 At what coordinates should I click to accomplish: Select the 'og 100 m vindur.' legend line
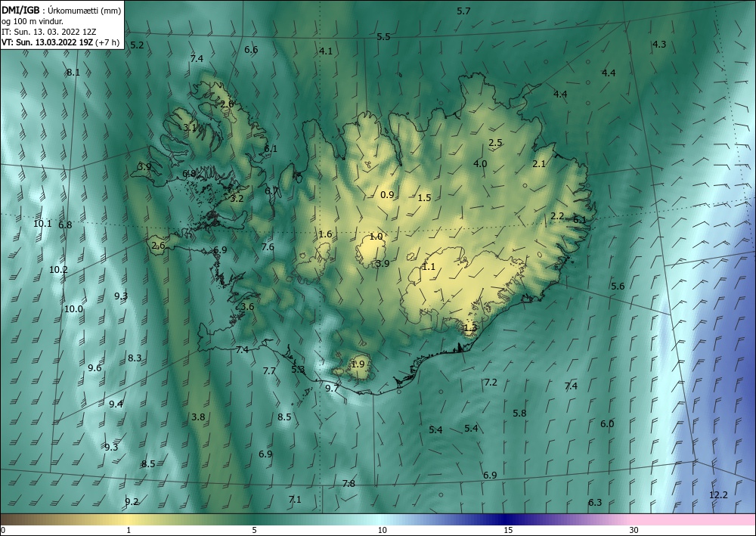point(33,21)
